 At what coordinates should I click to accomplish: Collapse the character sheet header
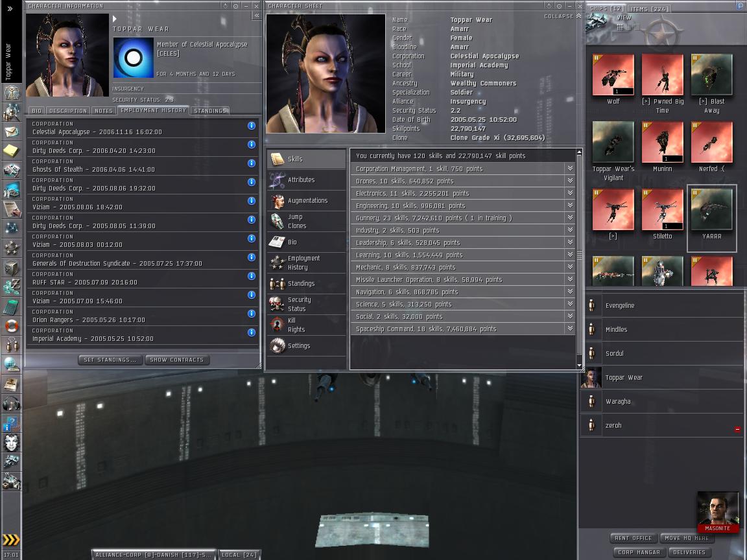pos(563,16)
